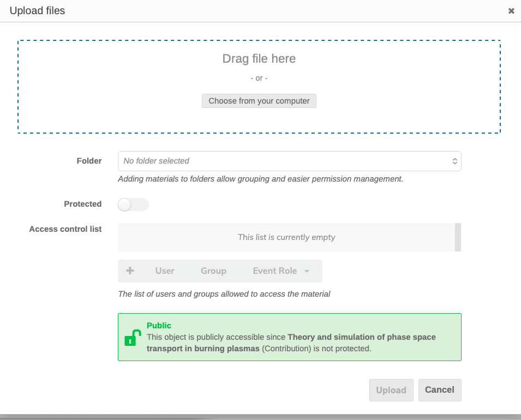Click the Cancel button
Screen dimensions: 521x420
click(439, 390)
